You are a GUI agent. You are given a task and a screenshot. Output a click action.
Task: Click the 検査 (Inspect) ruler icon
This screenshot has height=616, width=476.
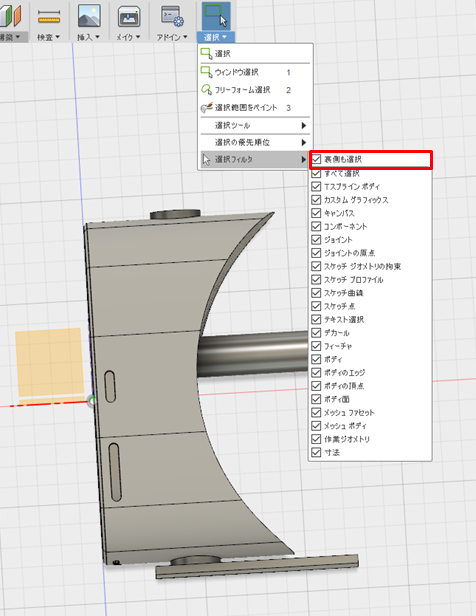pos(49,16)
